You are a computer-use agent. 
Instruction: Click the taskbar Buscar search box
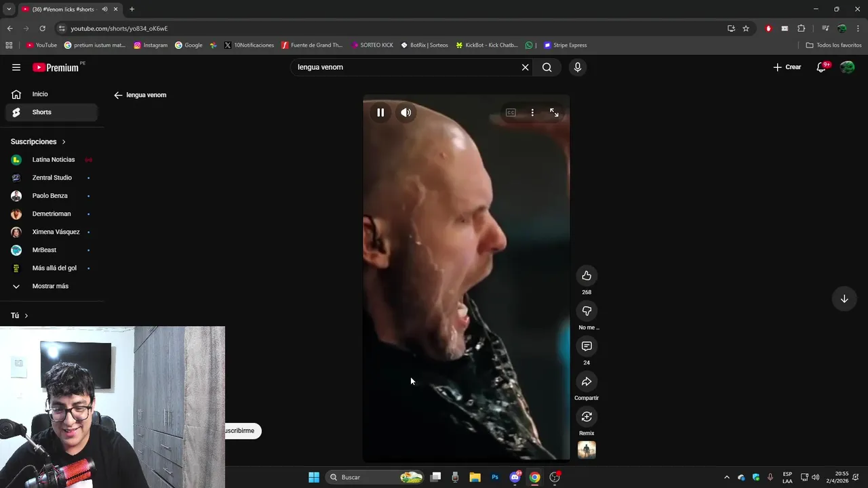tap(374, 477)
